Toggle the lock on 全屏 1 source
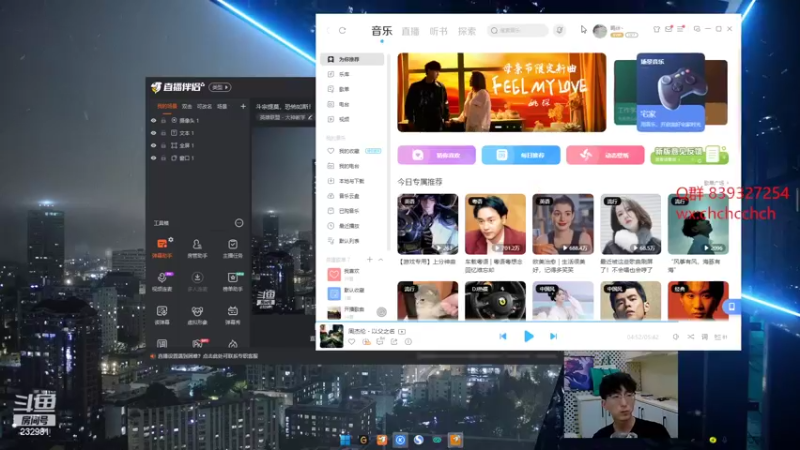 pyautogui.click(x=164, y=145)
